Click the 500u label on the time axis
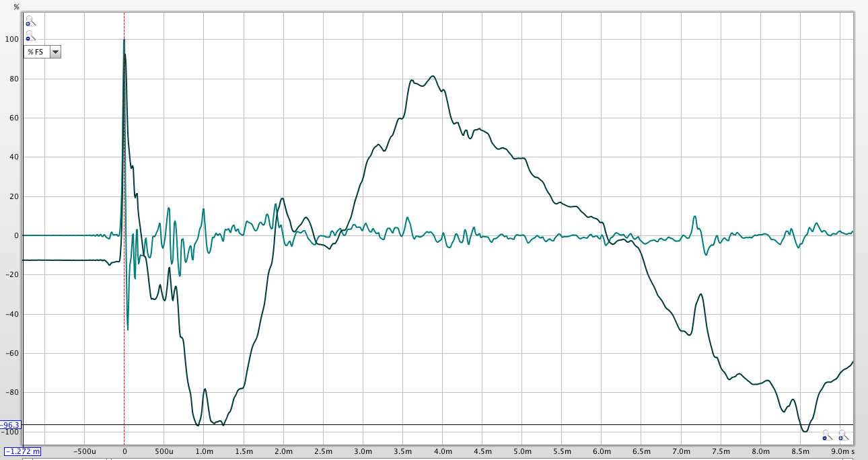Image resolution: width=868 pixels, height=460 pixels. coord(164,451)
